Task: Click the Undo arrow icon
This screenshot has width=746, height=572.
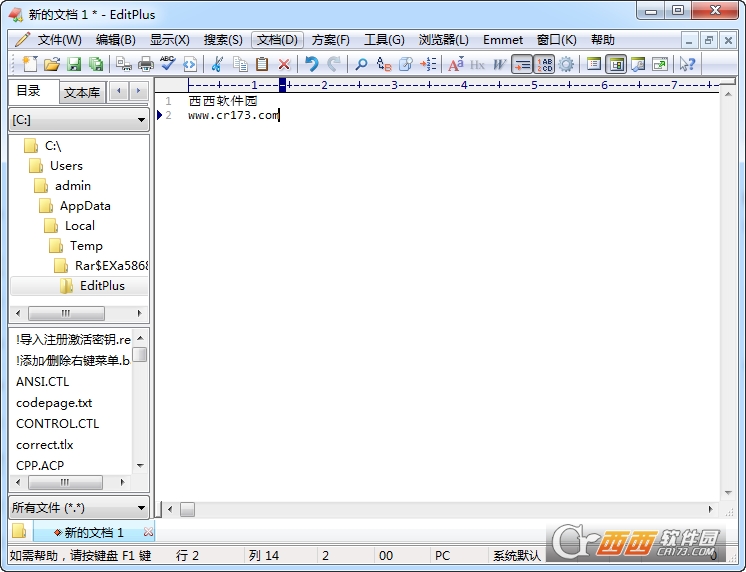Action: coord(311,64)
